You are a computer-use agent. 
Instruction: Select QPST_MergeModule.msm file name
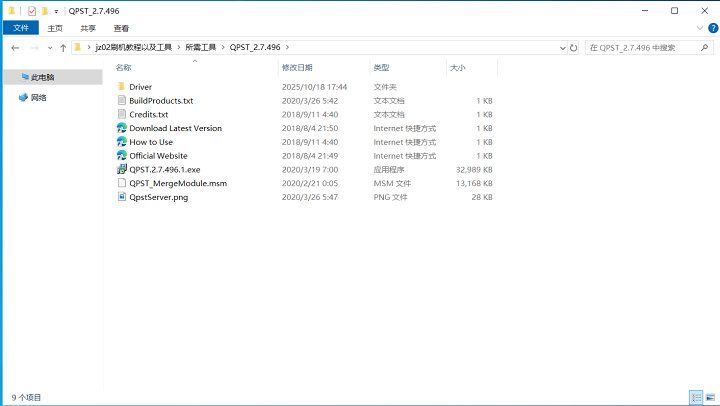click(178, 183)
